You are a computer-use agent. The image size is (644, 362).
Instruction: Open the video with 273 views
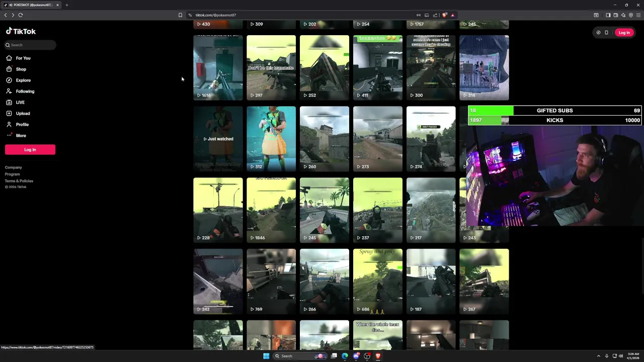coord(378,139)
